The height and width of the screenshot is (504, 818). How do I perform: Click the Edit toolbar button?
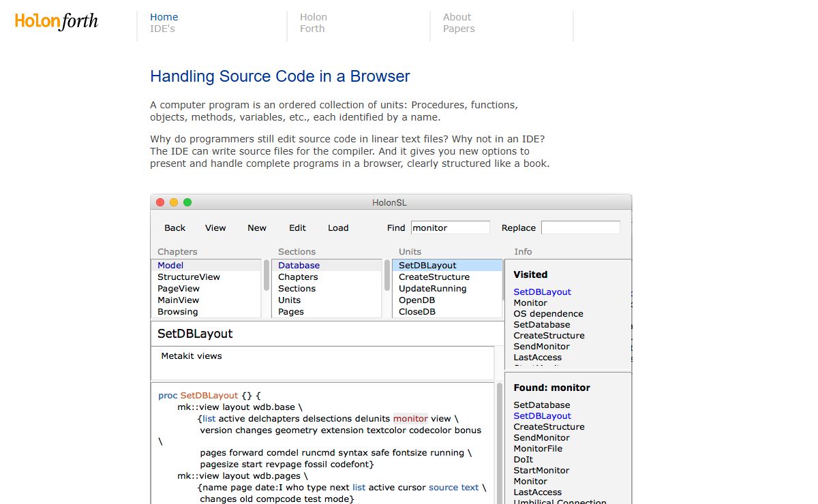297,228
